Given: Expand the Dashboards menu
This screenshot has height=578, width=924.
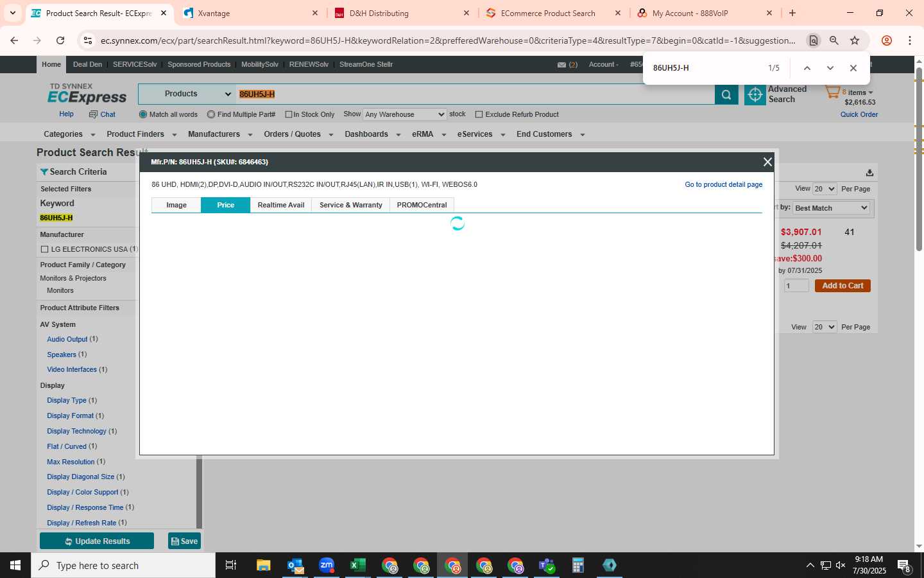Looking at the screenshot, I should click(372, 134).
